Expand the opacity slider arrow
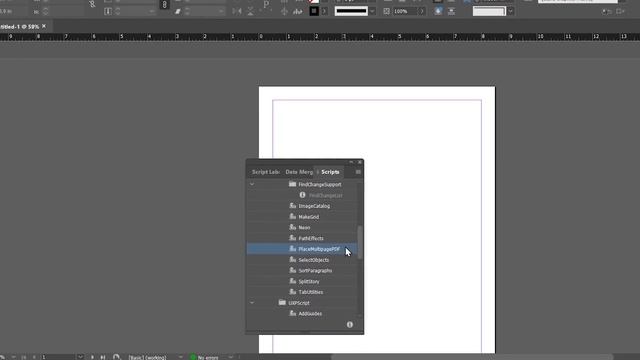Image resolution: width=640 pixels, height=360 pixels. 422,11
